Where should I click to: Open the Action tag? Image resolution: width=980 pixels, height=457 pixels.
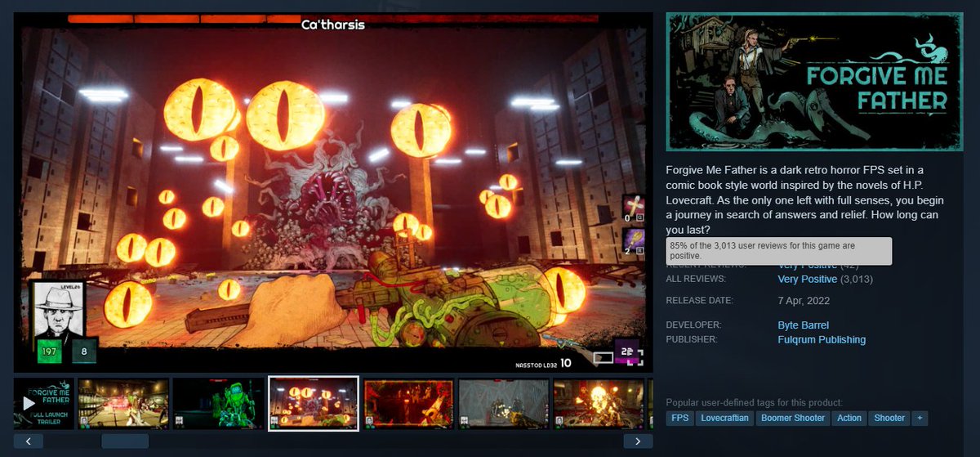tap(849, 418)
